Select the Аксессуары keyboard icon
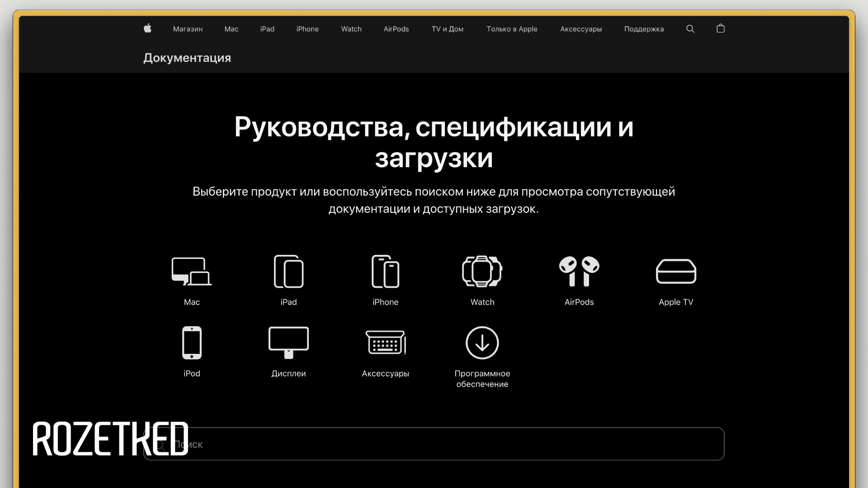This screenshot has width=868, height=488. pyautogui.click(x=385, y=343)
